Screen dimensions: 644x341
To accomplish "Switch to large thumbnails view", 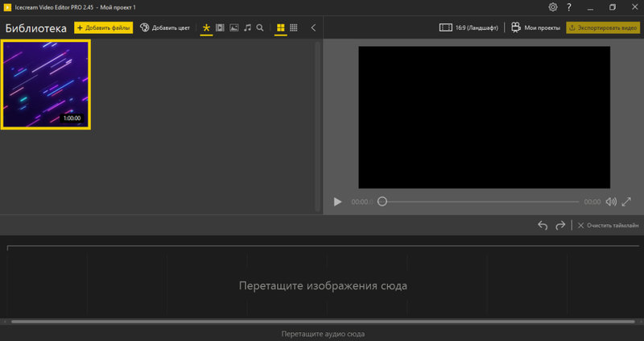I will (280, 27).
